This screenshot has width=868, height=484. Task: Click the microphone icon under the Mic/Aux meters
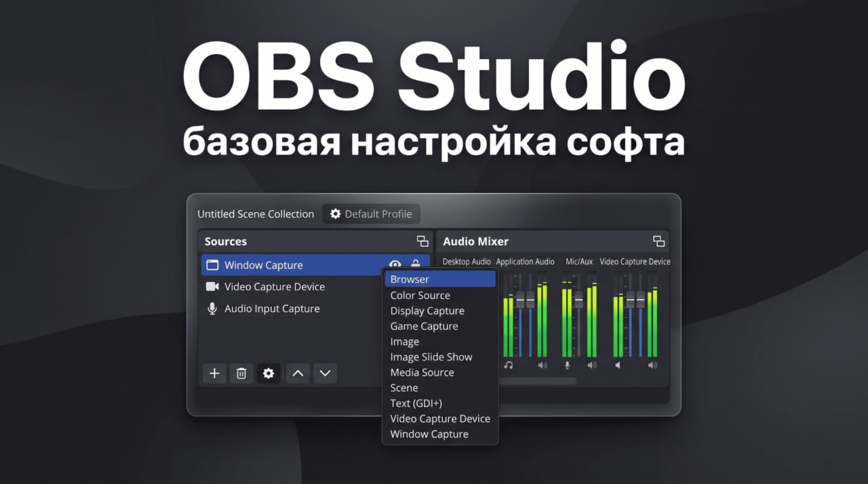click(x=568, y=365)
